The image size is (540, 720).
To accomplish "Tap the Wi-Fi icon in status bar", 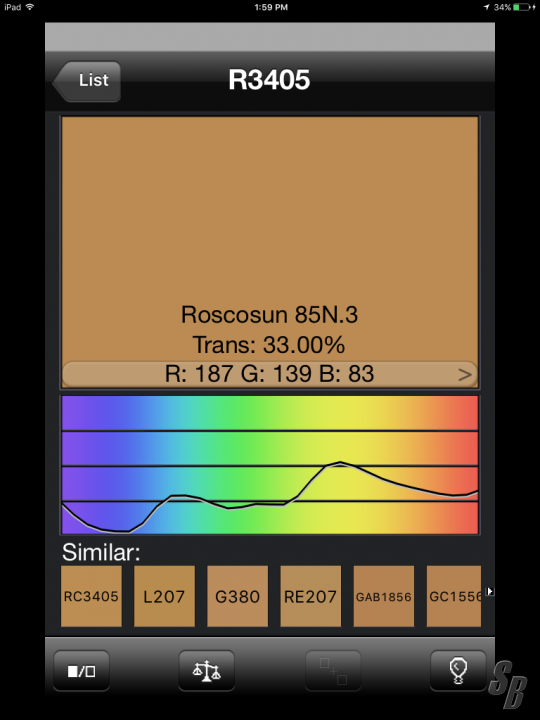I will tap(30, 7).
